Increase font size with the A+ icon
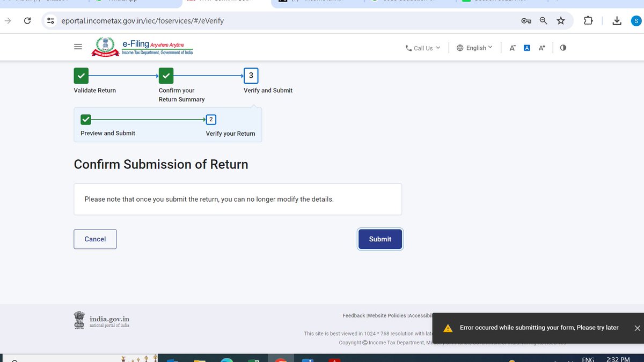Image resolution: width=644 pixels, height=362 pixels. pos(542,48)
